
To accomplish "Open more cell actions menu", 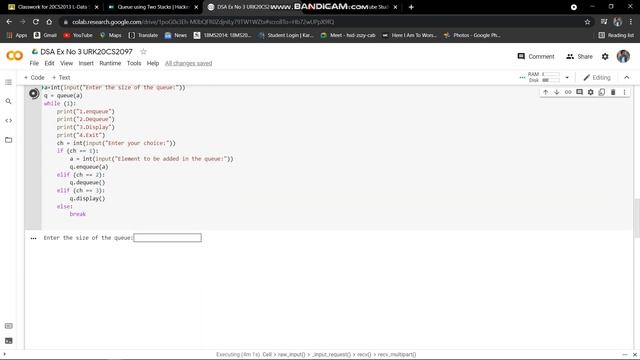I will pyautogui.click(x=624, y=92).
